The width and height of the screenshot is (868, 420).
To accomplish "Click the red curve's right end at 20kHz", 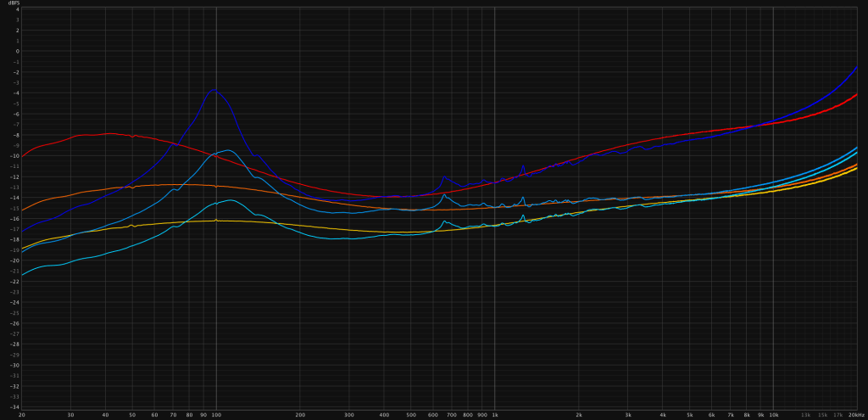I will click(x=857, y=95).
